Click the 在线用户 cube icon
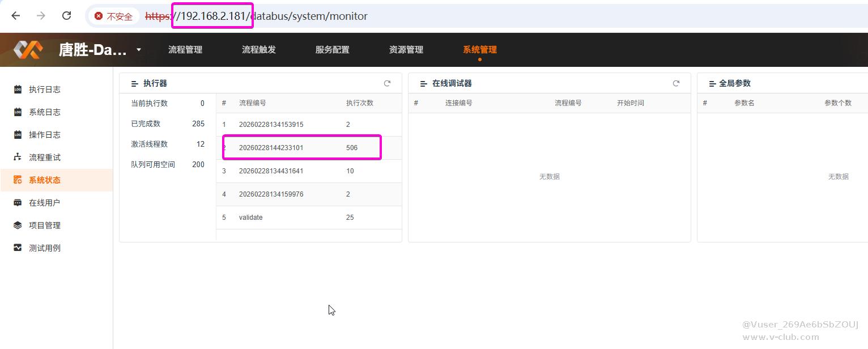The width and height of the screenshot is (868, 349). coord(18,203)
